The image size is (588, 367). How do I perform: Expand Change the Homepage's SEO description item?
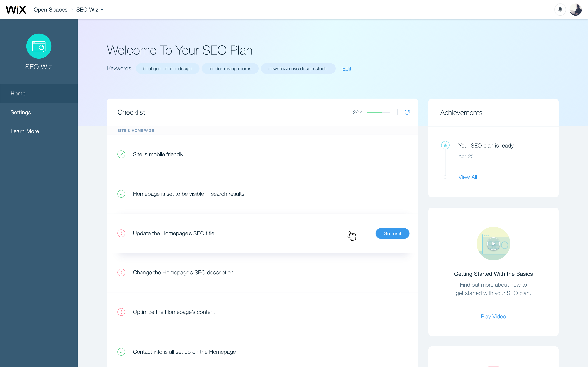pos(183,273)
